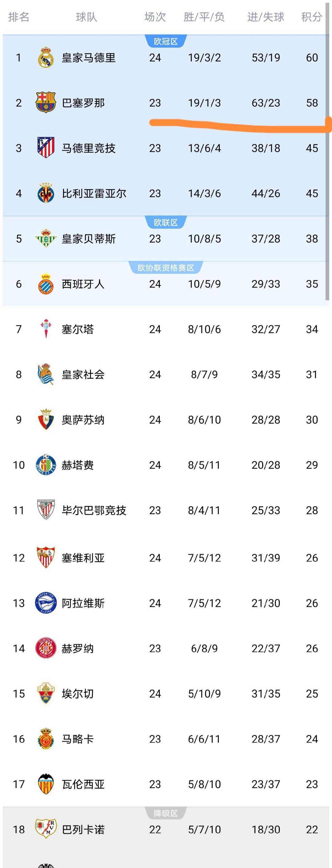The height and width of the screenshot is (868, 332).
Task: Select the 瓦伦西亚 team row name
Action: coord(83,784)
